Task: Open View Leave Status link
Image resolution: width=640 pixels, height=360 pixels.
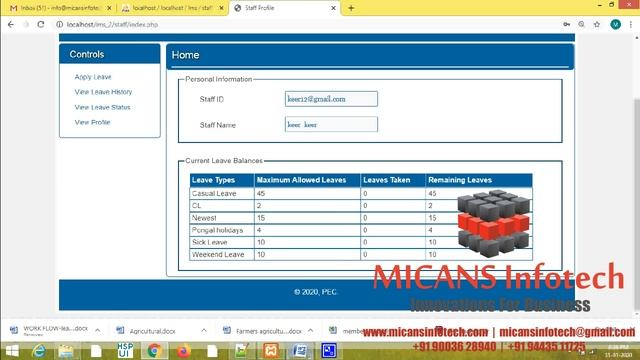Action: click(x=102, y=107)
